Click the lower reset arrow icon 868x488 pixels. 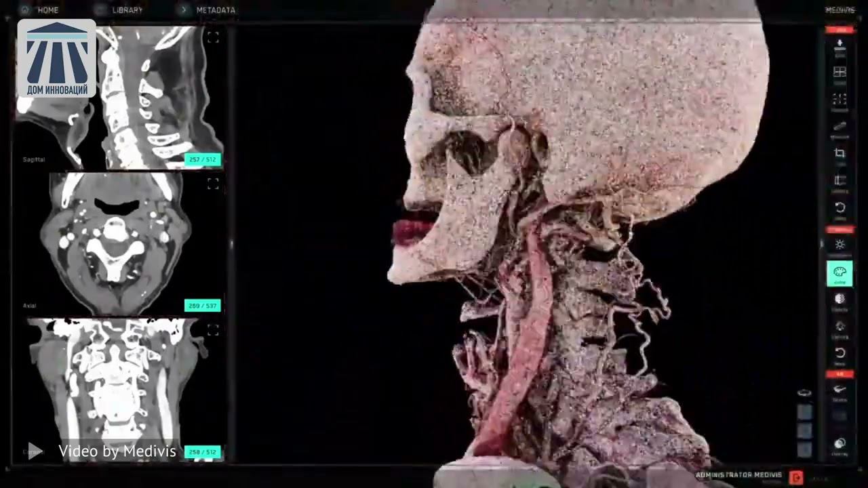pos(840,354)
